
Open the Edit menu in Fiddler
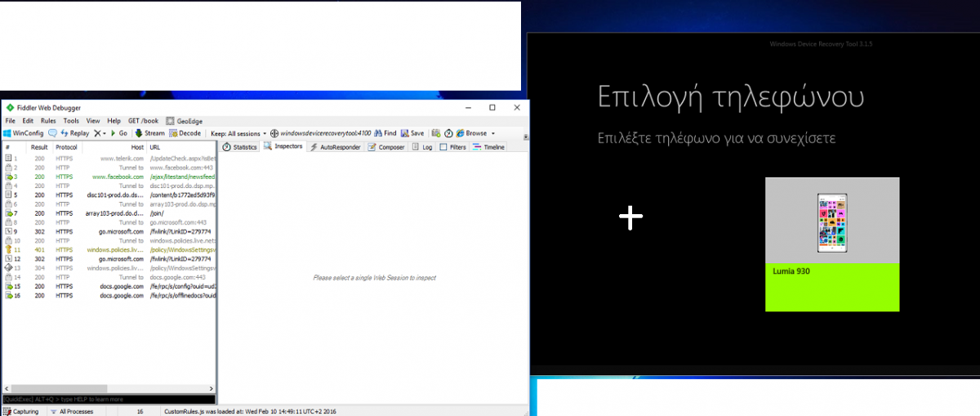click(x=28, y=121)
